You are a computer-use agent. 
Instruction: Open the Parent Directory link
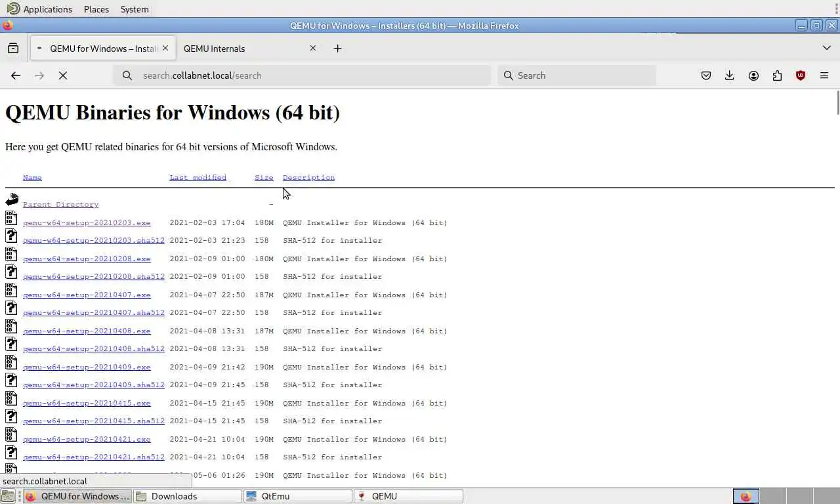(x=60, y=205)
